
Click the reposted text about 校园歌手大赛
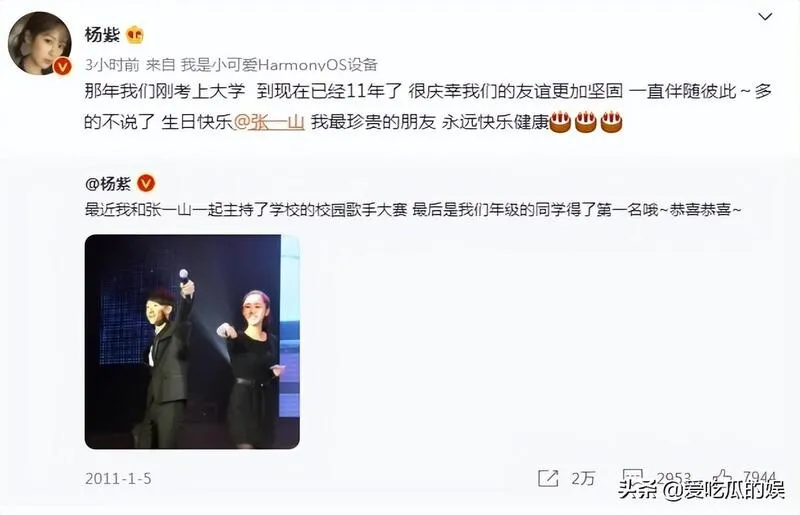coord(413,210)
